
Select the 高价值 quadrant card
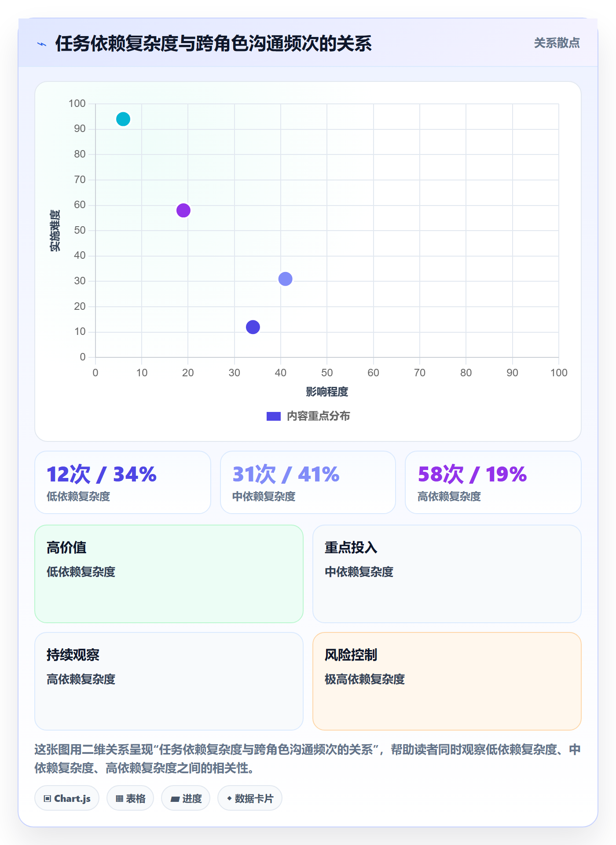(169, 574)
